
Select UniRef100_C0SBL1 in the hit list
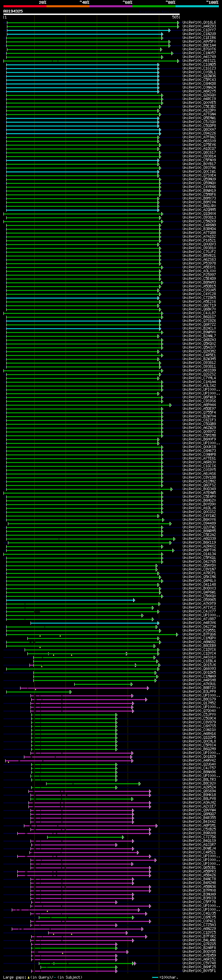[x=199, y=72]
